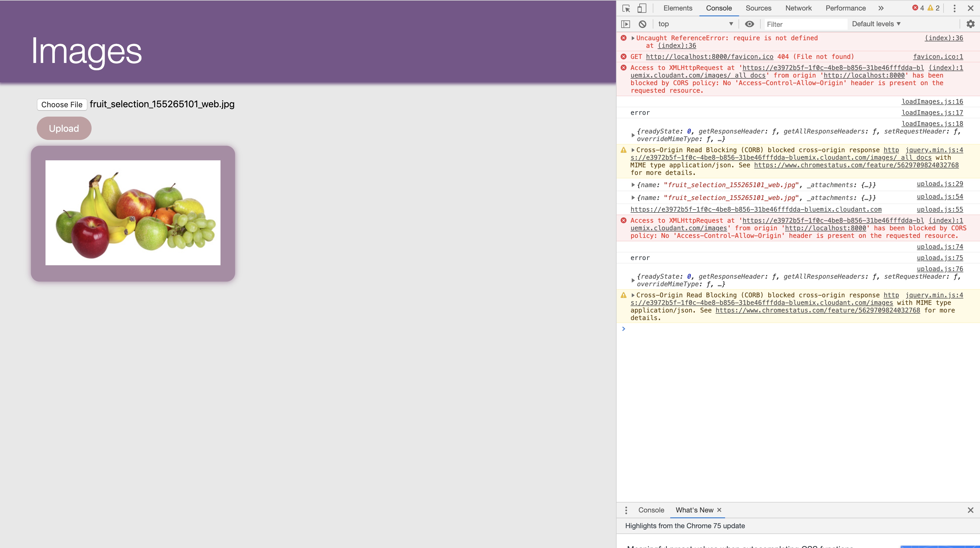Open drawer three-dot menu beside Console tab
Viewport: 980px width, 548px height.
[x=626, y=510]
